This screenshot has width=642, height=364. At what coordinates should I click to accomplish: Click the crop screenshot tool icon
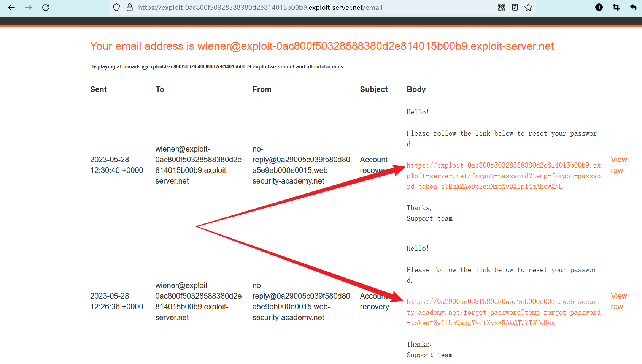point(616,7)
